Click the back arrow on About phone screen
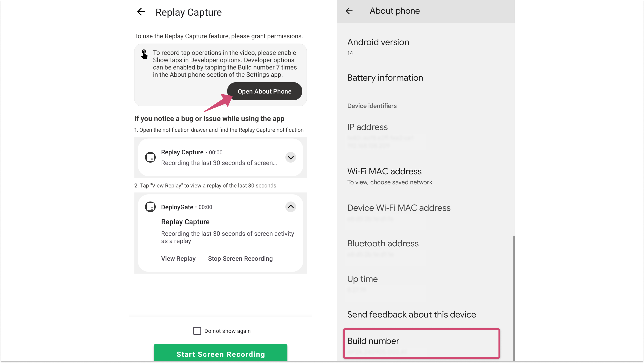Viewport: 644px width, 363px height. [x=349, y=10]
